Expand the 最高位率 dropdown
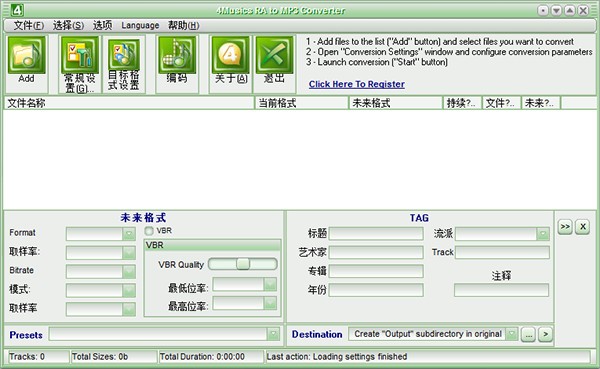600x369 pixels. [x=270, y=303]
